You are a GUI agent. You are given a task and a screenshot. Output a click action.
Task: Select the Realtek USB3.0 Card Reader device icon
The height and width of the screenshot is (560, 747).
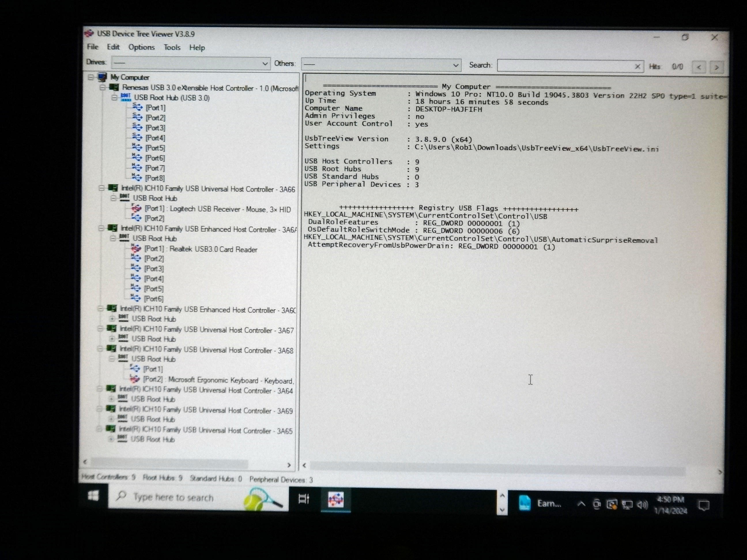coord(136,249)
